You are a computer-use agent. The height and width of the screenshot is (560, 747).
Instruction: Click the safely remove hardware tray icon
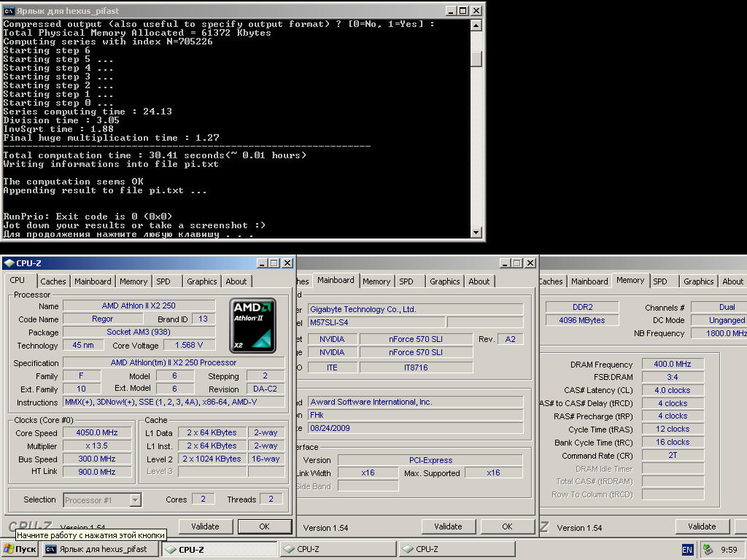pyautogui.click(x=708, y=549)
